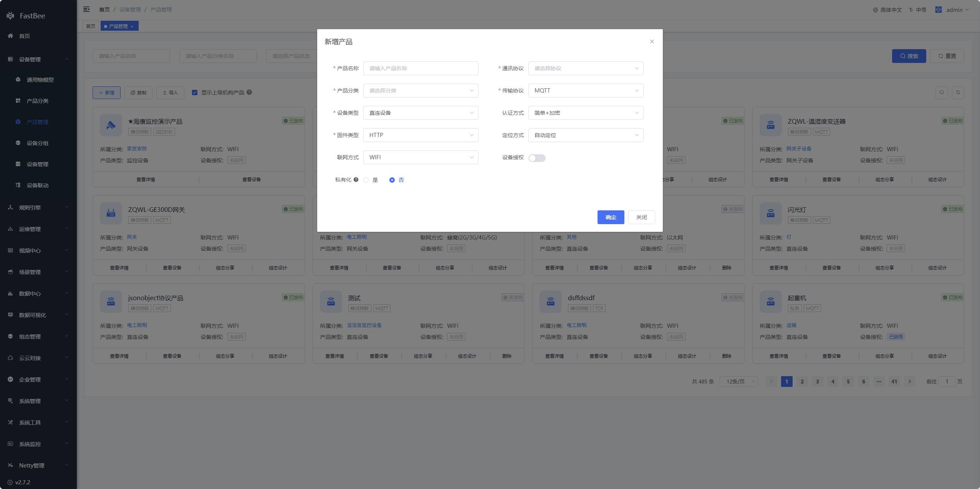Toggle the 设备授权 switch

point(537,158)
